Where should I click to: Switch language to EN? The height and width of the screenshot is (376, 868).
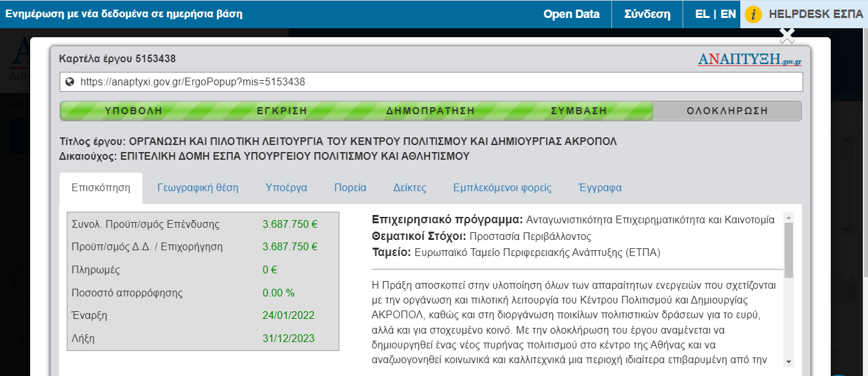(728, 14)
